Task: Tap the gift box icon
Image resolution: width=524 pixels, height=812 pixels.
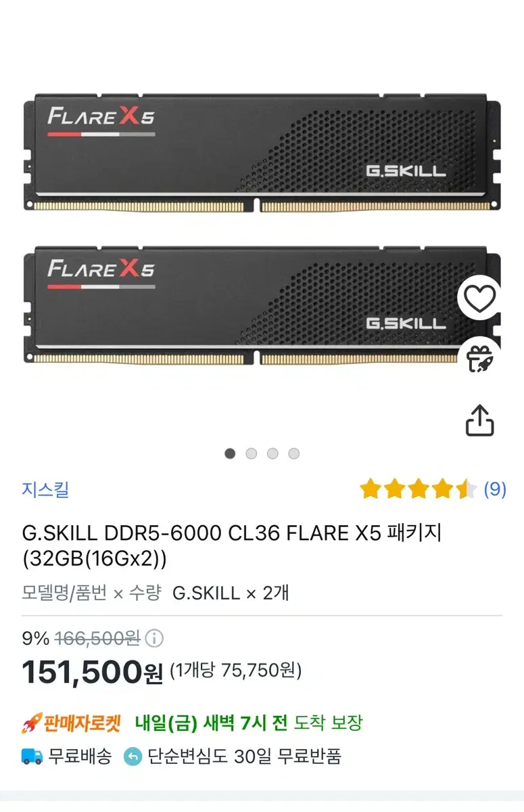Action: (479, 359)
